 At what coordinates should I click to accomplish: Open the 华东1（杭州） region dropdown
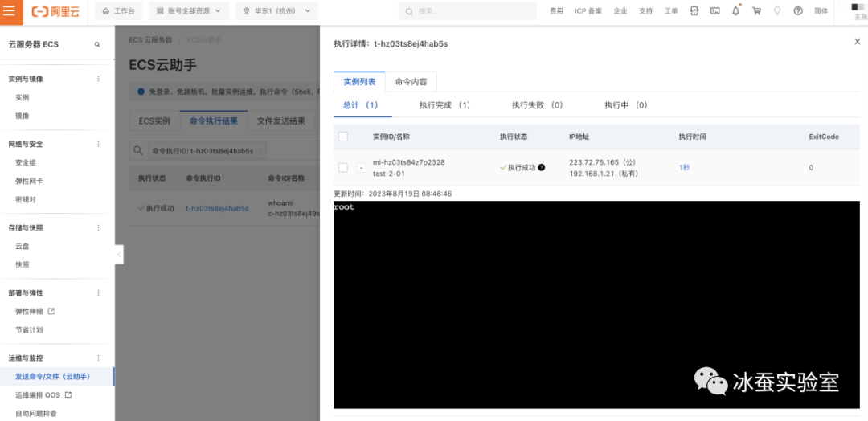pyautogui.click(x=276, y=11)
